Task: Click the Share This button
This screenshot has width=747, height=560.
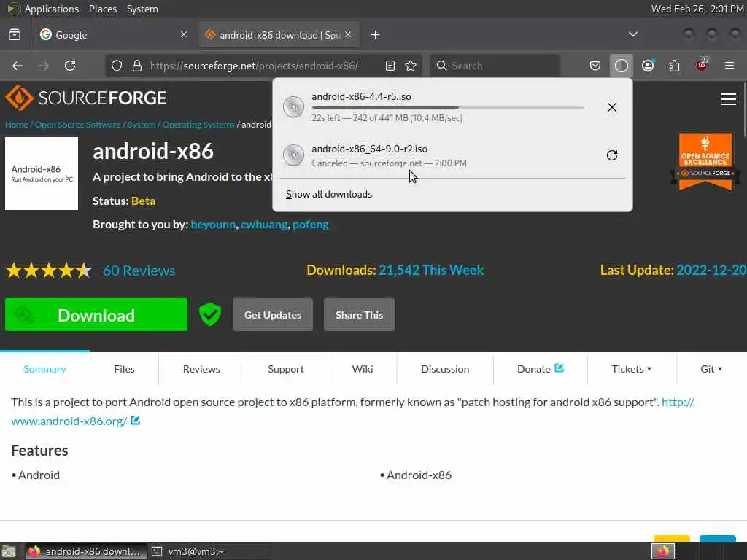Action: 359,314
